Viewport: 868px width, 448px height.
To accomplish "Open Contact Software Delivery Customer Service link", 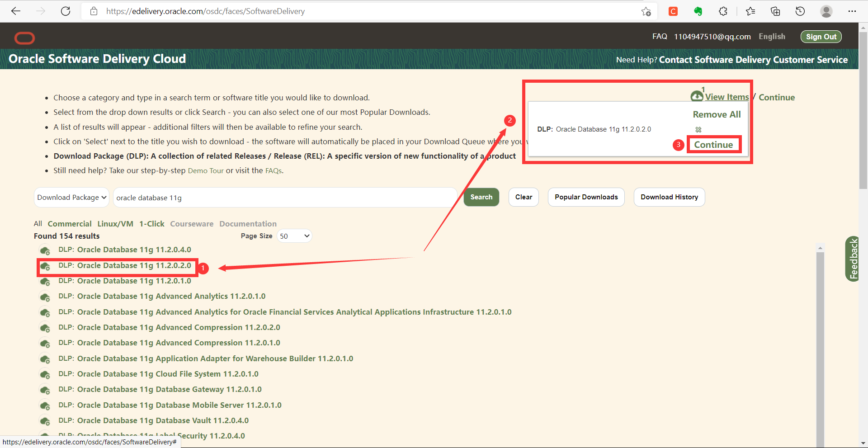I will (x=753, y=60).
